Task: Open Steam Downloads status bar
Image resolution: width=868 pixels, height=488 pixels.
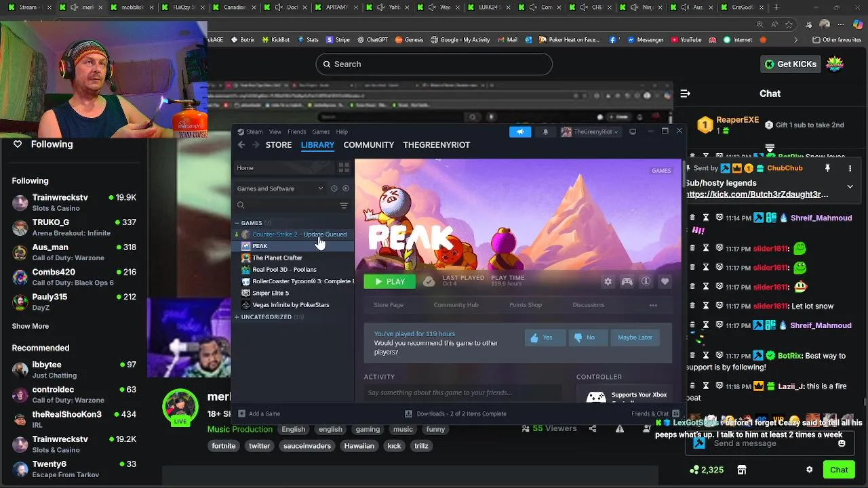Action: coord(456,413)
